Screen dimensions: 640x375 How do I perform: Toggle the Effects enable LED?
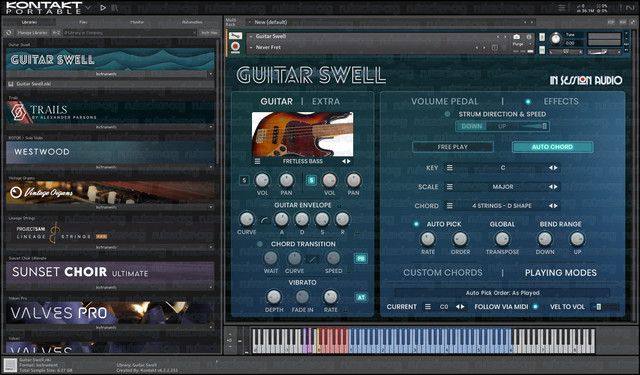[528, 102]
